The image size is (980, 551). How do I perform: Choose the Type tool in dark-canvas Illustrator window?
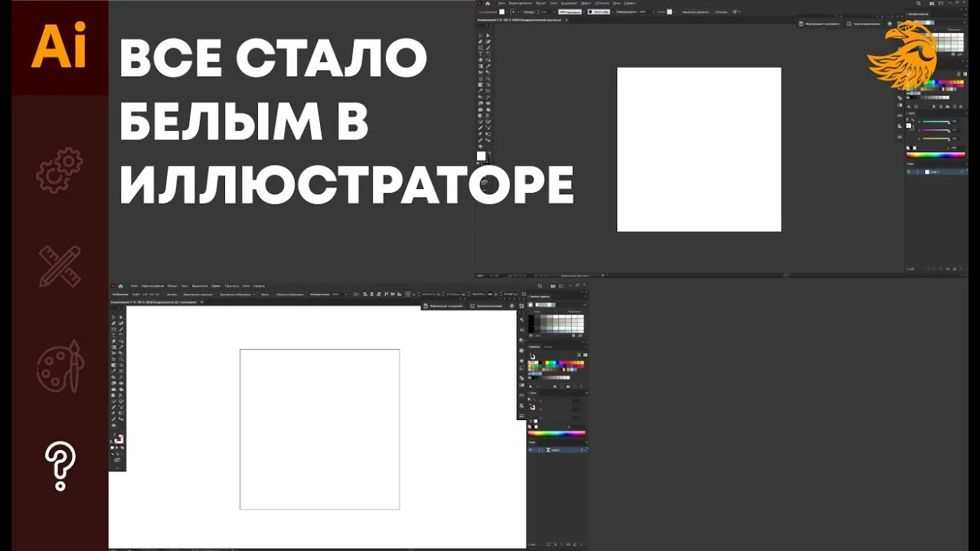click(x=481, y=54)
